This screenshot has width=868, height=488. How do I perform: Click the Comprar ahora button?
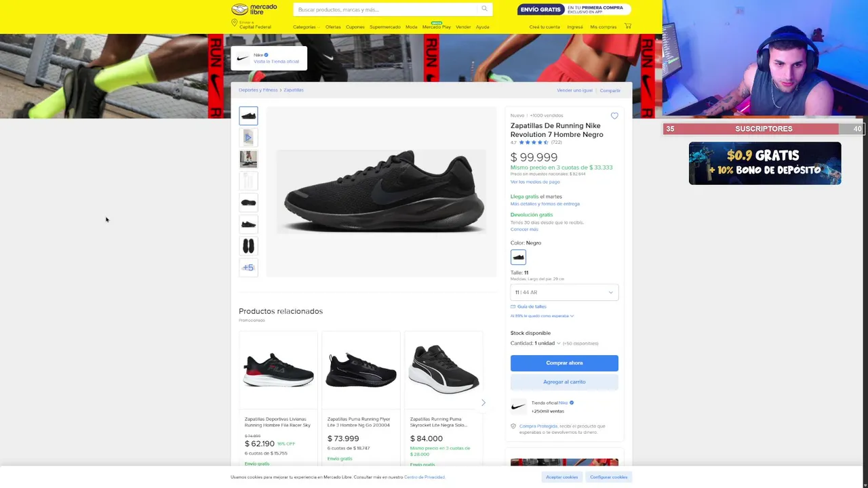564,363
